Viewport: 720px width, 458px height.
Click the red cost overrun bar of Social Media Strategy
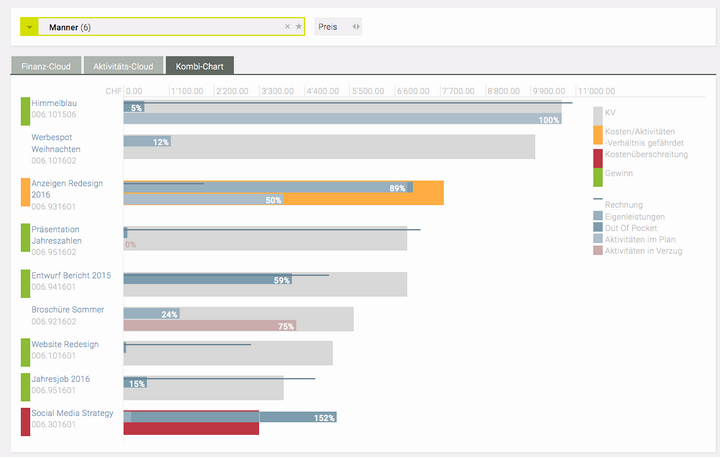point(191,429)
